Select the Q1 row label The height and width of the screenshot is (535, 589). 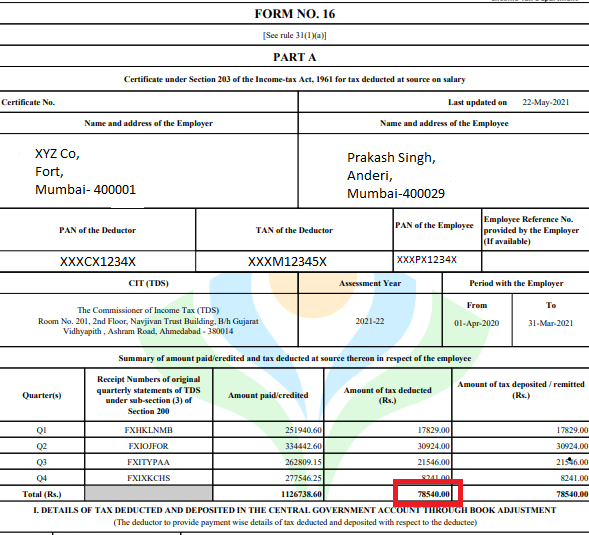coord(41,430)
